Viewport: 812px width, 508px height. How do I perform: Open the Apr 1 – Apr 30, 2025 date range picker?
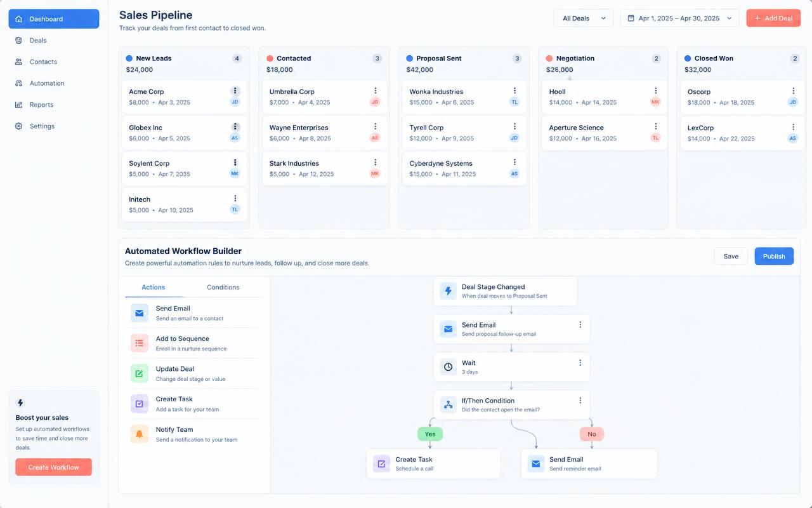click(x=679, y=18)
